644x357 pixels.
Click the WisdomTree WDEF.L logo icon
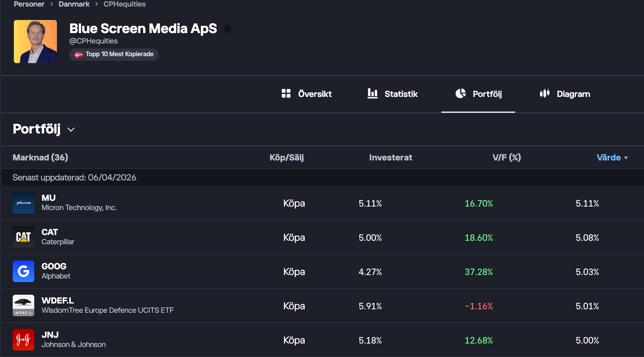tap(23, 305)
